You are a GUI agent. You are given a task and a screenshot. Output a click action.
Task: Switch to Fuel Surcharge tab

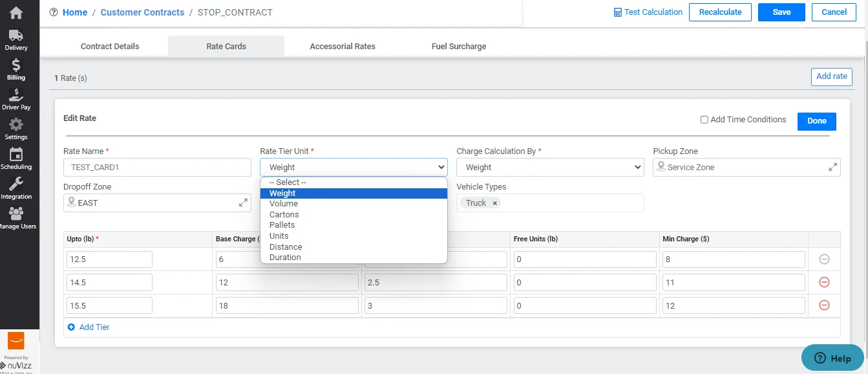pyautogui.click(x=459, y=47)
